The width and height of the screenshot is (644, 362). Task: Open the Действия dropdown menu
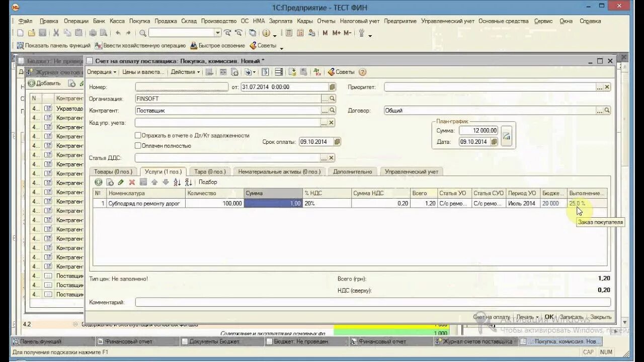tap(185, 72)
